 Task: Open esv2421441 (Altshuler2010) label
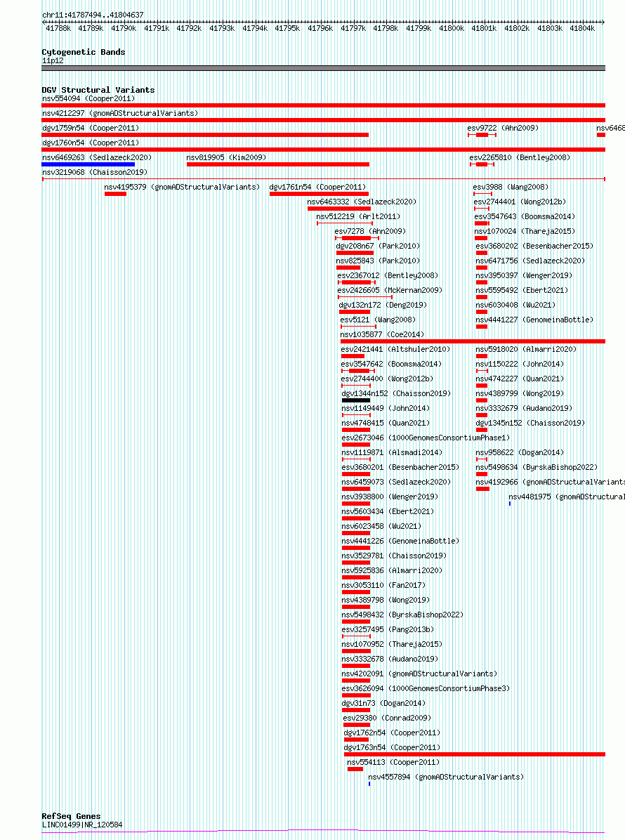[395, 349]
